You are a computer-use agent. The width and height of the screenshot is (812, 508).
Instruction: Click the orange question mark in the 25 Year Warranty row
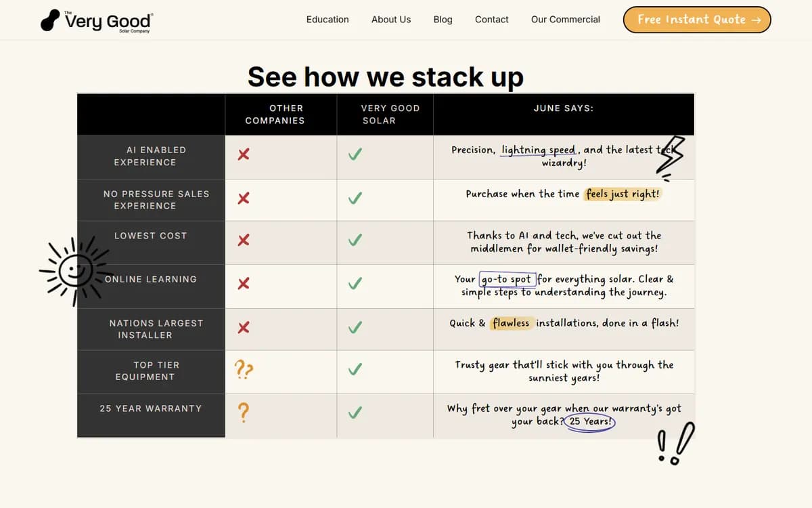coord(244,412)
